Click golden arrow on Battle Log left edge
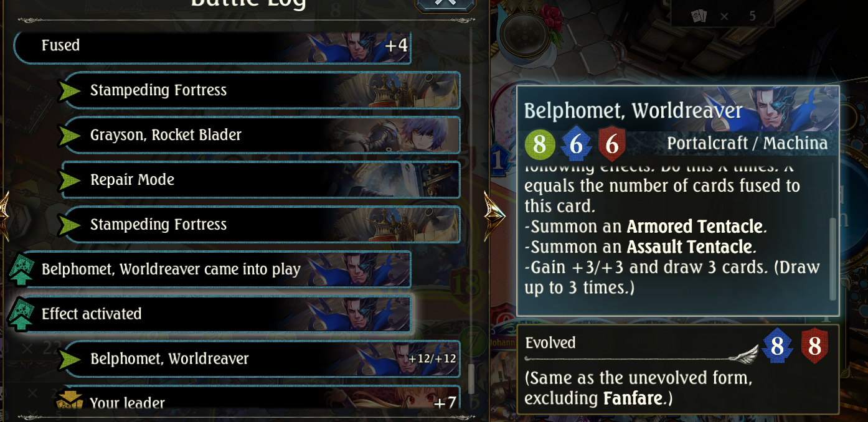This screenshot has width=868, height=422. point(4,213)
